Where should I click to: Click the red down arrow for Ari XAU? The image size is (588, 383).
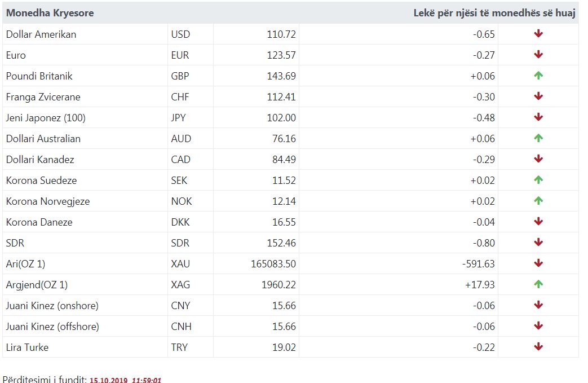tap(538, 263)
